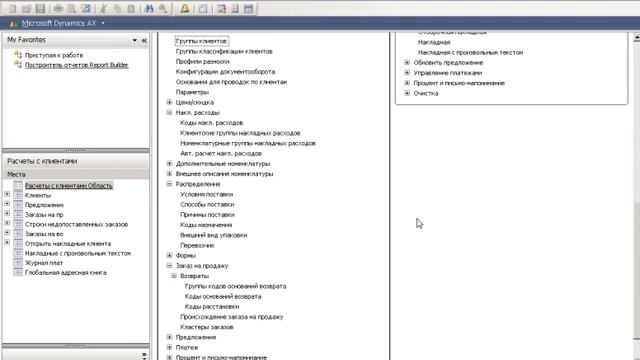Screen dimensions: 640x360
Task: Click the page icon next to Журнал плат
Action: (18, 263)
